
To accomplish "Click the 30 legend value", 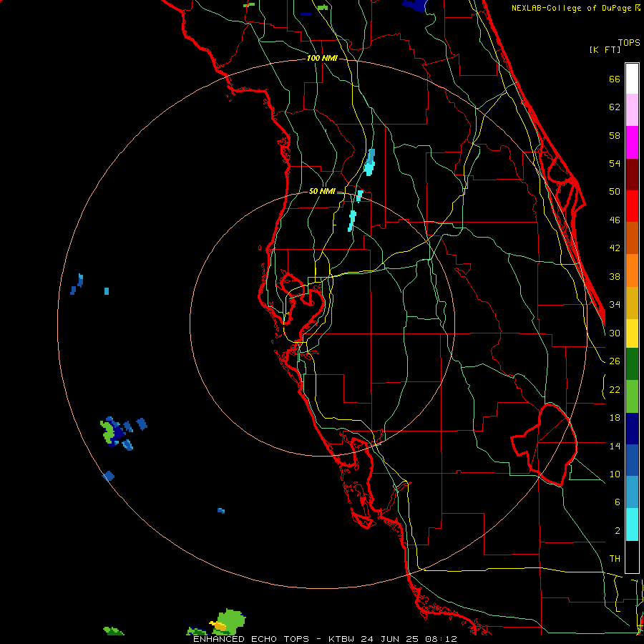I will (x=615, y=333).
